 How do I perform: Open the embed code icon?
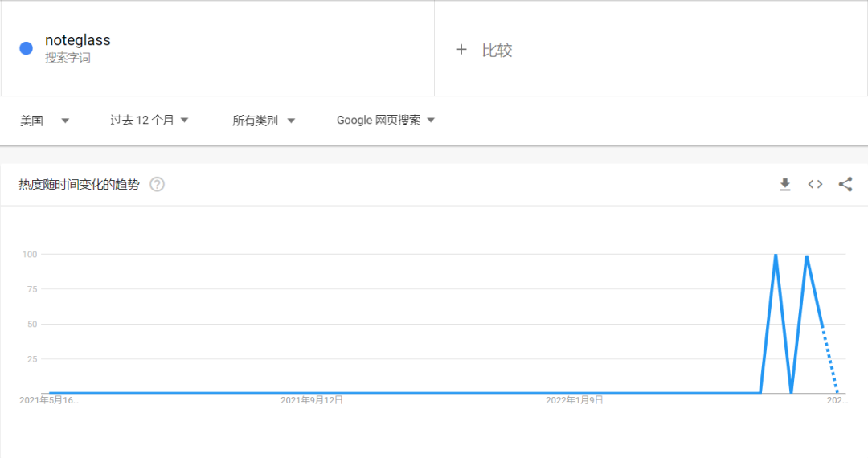point(815,184)
